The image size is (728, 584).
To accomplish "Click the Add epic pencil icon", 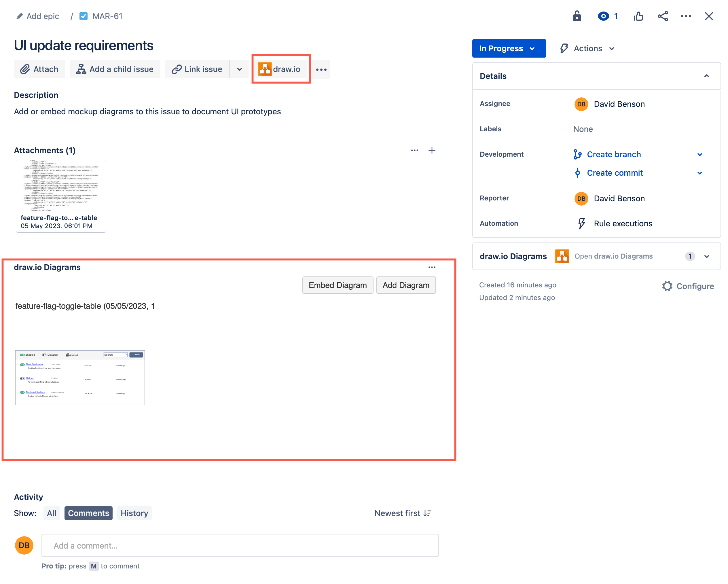I will (x=19, y=16).
